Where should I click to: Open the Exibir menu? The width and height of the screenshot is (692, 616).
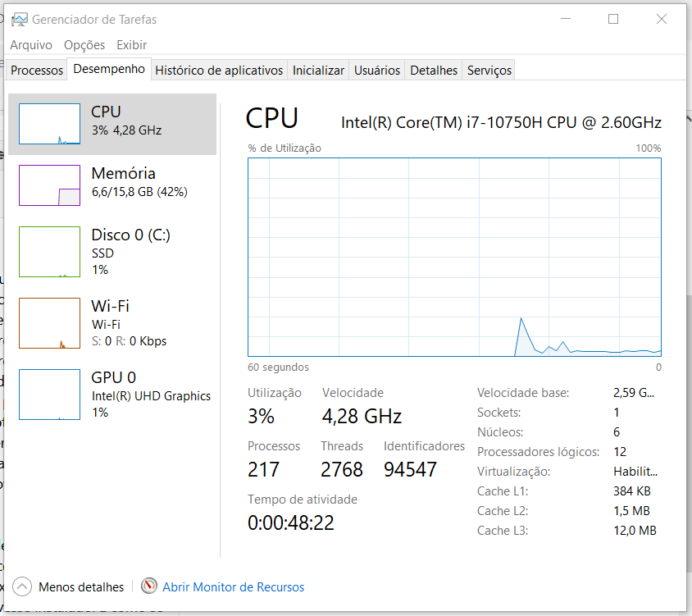click(x=131, y=45)
